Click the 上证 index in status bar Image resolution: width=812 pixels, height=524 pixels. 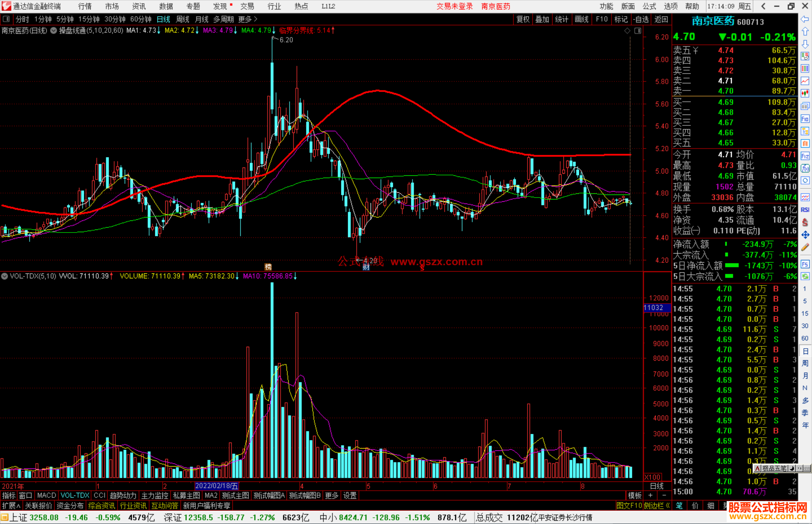click(x=18, y=518)
